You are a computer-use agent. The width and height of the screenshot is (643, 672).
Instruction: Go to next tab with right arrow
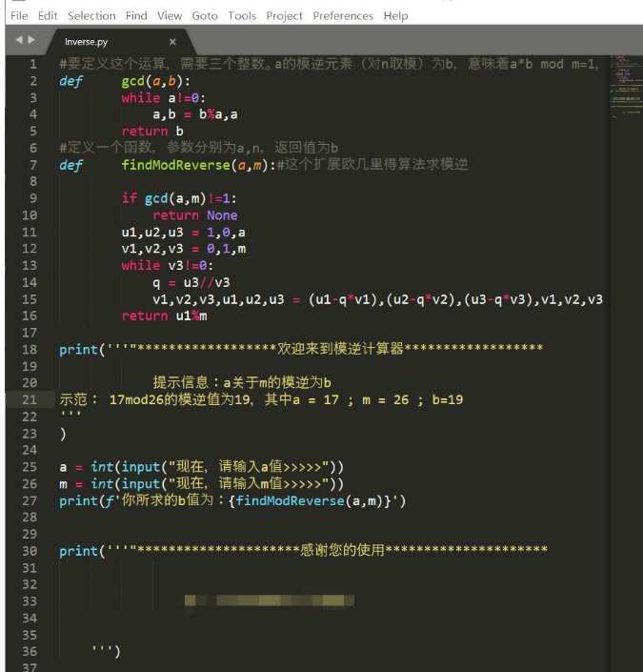tap(31, 40)
